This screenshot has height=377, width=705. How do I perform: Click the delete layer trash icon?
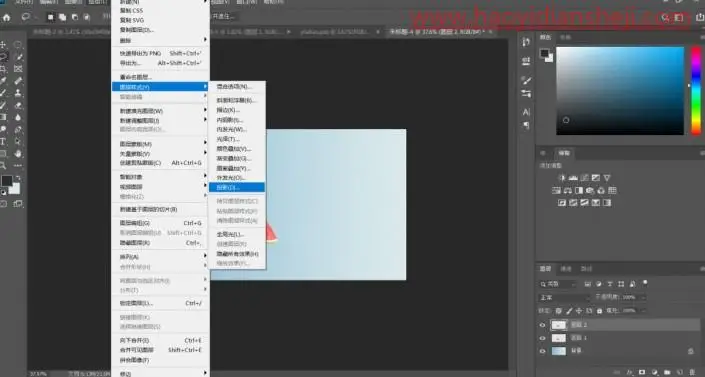point(692,373)
